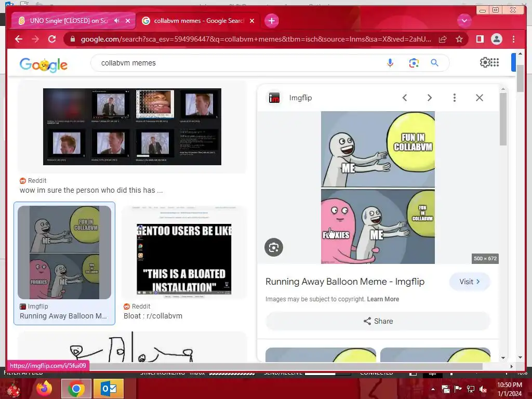Close the UNO Single tab

tap(128, 21)
